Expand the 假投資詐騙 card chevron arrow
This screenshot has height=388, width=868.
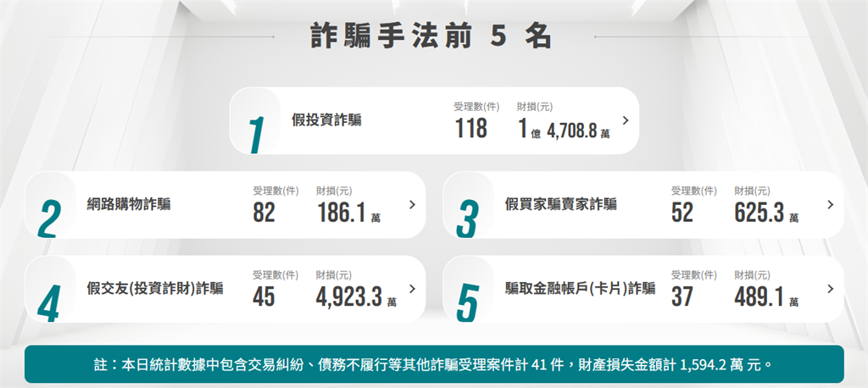(626, 120)
